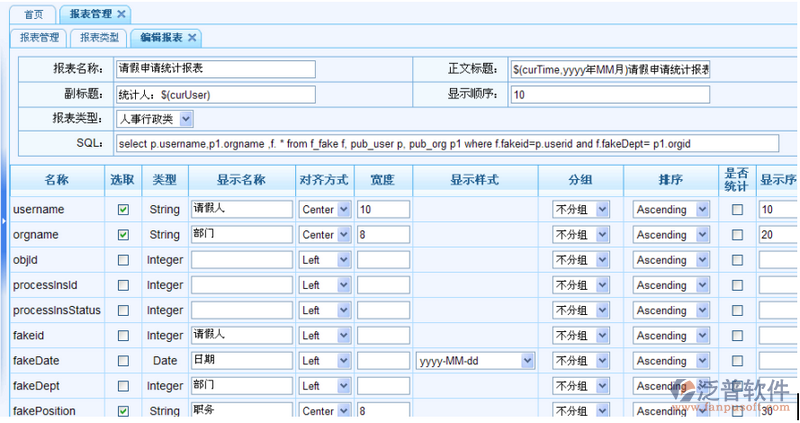Close the 编辑报表 sub-tab

pos(193,38)
